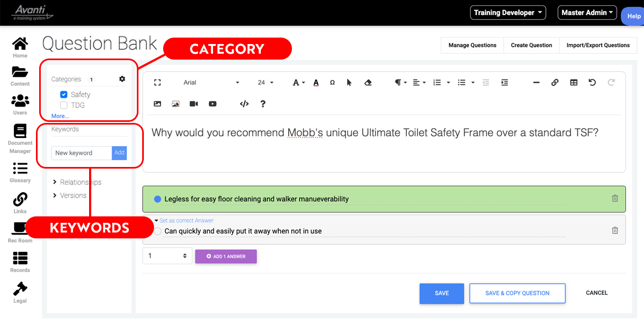The width and height of the screenshot is (644, 320).
Task: Open editor help question mark
Action: pos(263,104)
